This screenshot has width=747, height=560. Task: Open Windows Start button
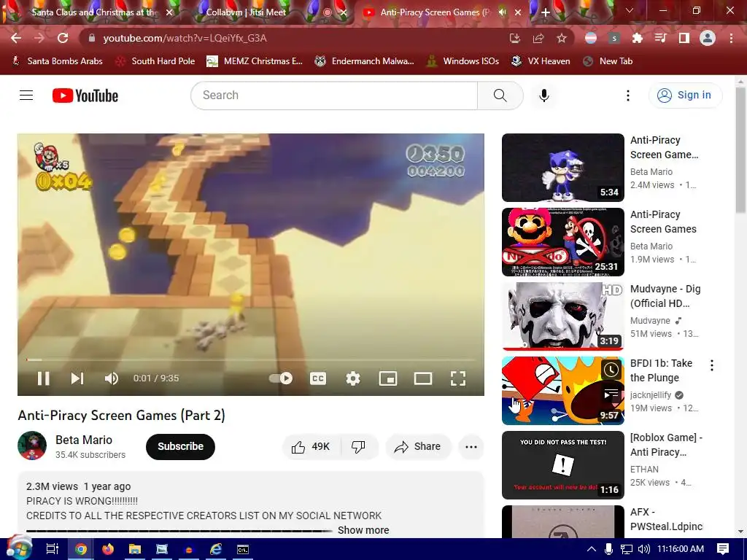point(18,548)
